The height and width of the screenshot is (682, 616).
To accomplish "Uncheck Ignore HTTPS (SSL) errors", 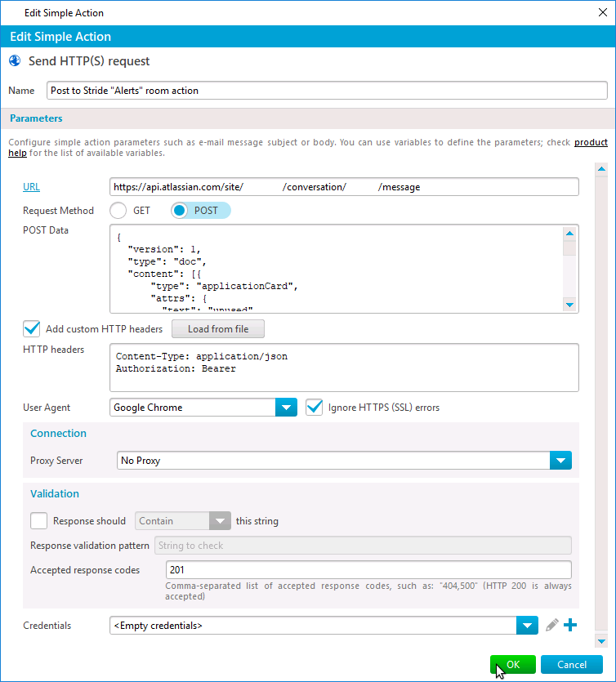I will (x=314, y=408).
